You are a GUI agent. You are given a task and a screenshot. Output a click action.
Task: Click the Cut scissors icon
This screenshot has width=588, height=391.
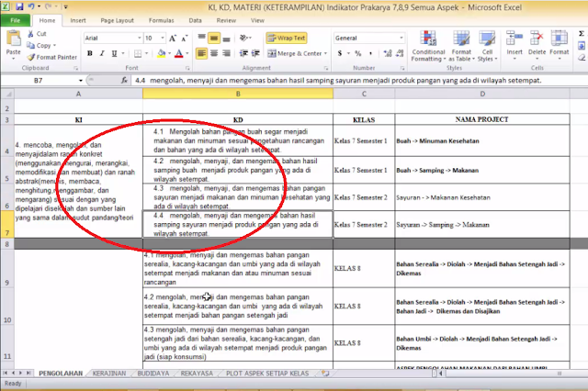pos(30,34)
